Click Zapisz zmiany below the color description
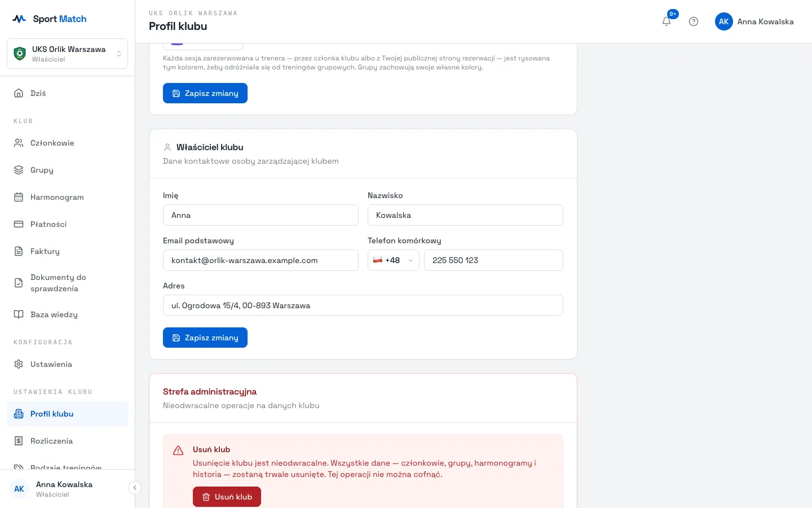This screenshot has height=508, width=812. click(205, 93)
